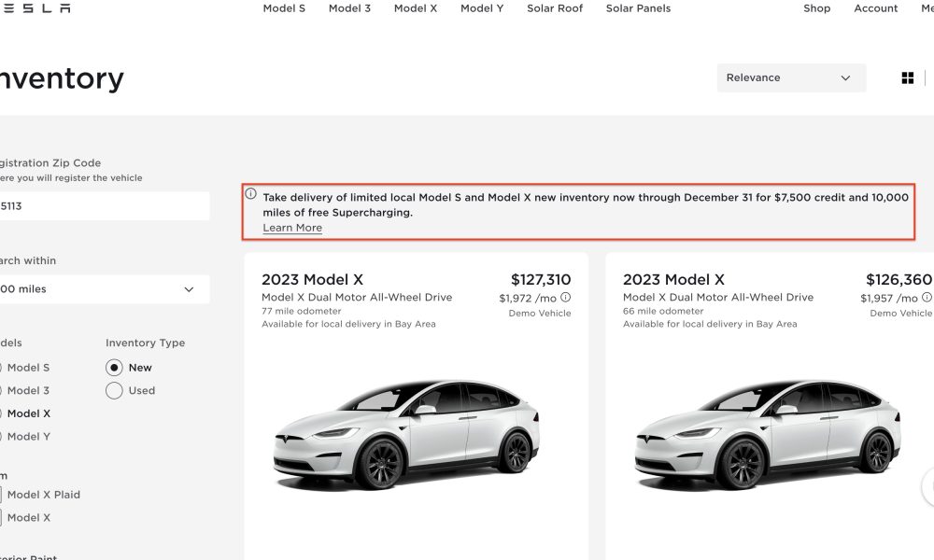This screenshot has height=560, width=934.
Task: Click the '77 mile odometer' text
Action: pyautogui.click(x=302, y=311)
